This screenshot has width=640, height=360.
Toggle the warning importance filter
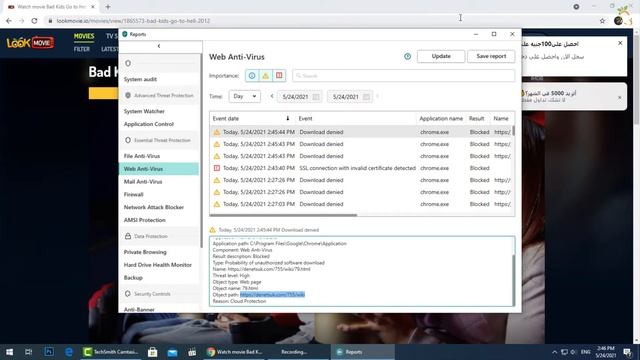(x=266, y=76)
